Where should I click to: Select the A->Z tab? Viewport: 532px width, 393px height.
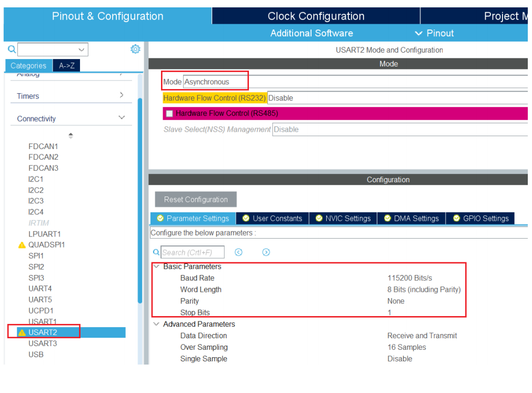(x=66, y=65)
